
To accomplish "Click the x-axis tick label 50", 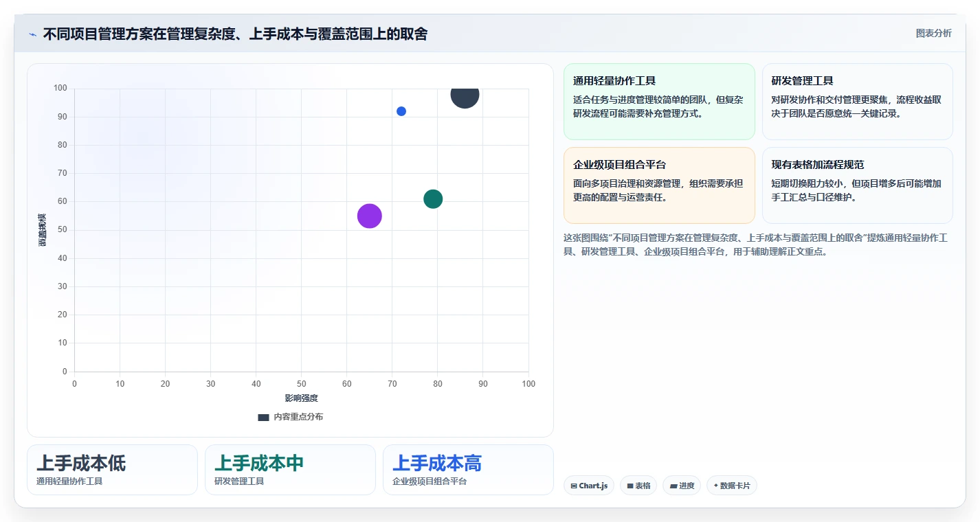I will point(302,384).
